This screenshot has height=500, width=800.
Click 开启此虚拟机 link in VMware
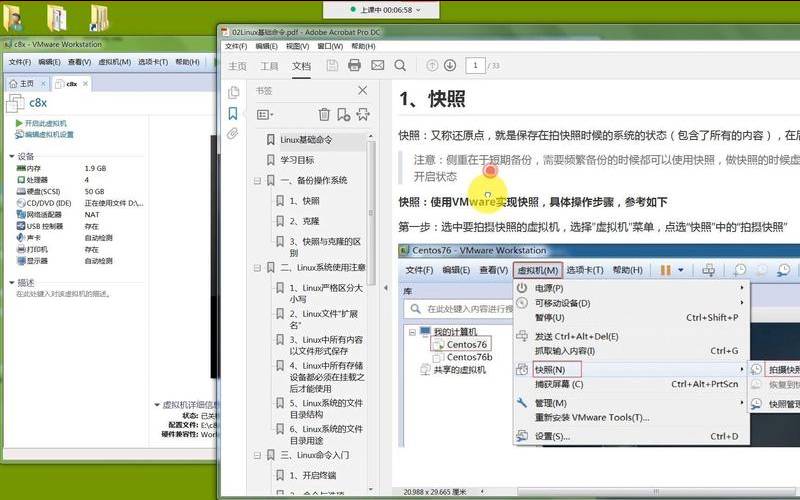point(45,123)
